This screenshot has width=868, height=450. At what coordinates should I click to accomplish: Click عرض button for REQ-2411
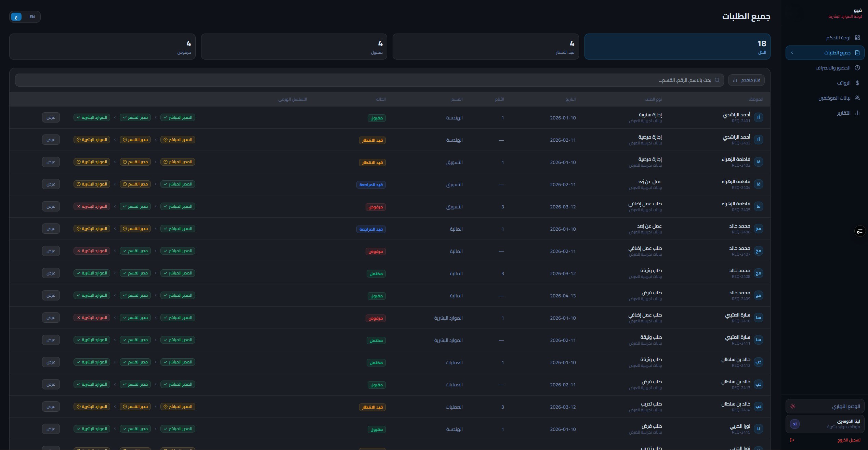coord(51,340)
